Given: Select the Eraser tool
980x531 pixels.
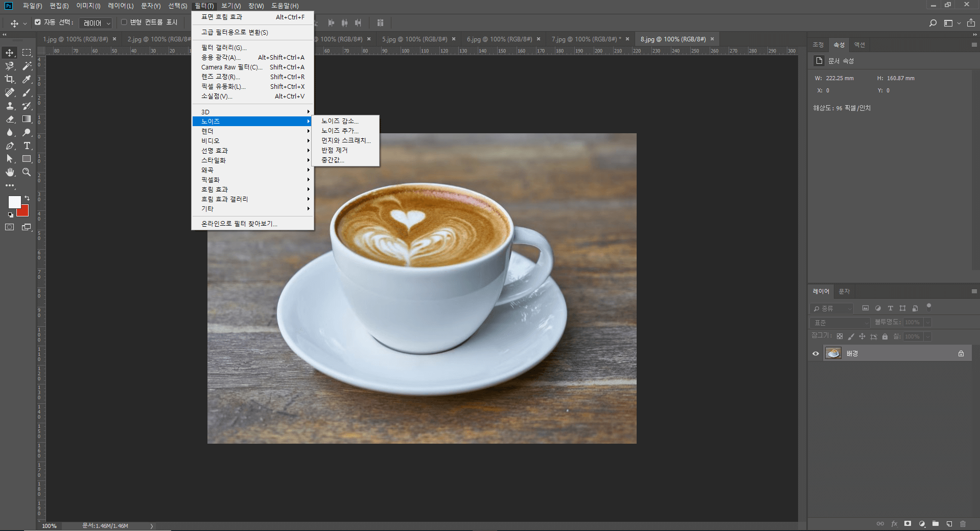Looking at the screenshot, I should [10, 119].
